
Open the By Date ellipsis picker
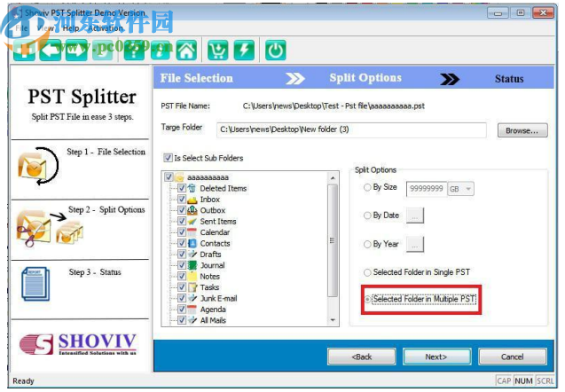(415, 216)
